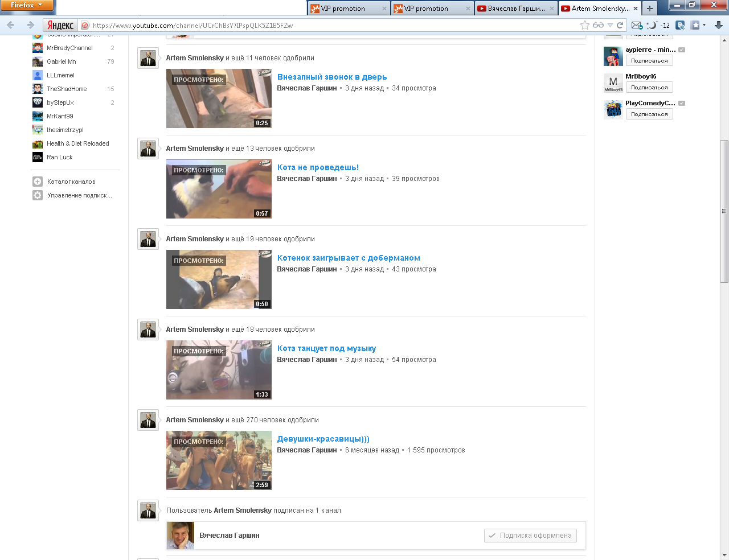Open the mail envelope toolbar icon

click(x=637, y=25)
